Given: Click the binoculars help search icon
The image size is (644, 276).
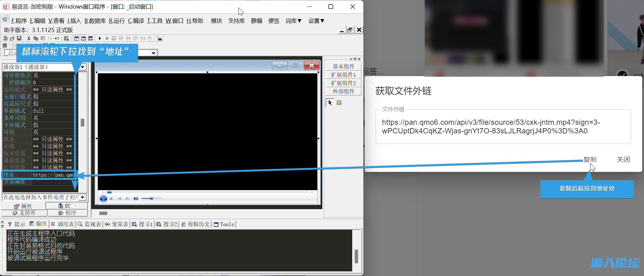Looking at the screenshot, I should 159,39.
